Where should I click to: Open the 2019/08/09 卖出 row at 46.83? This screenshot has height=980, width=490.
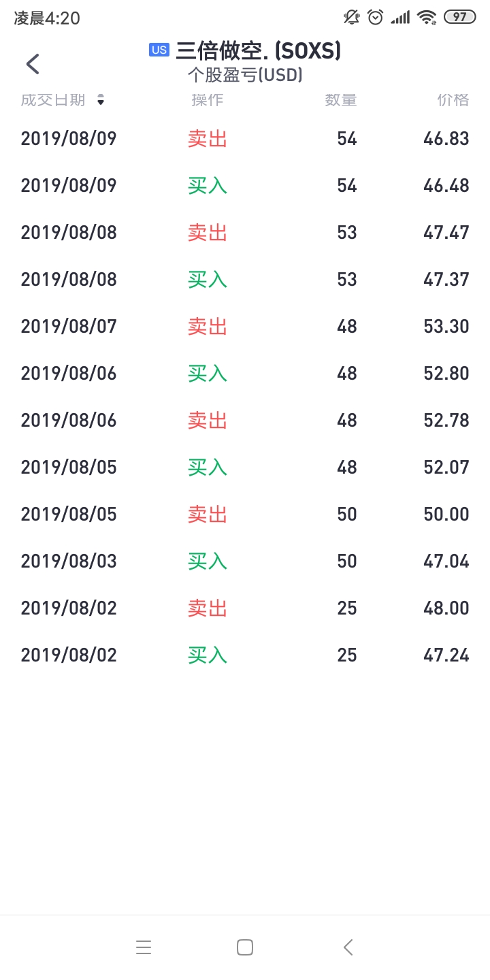(x=245, y=139)
